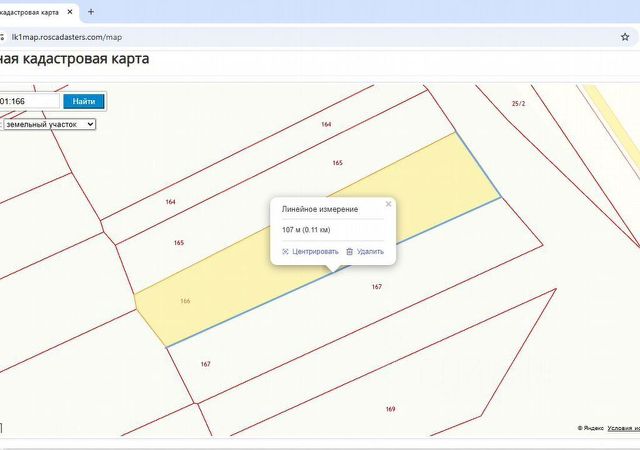Close the cadastral map browser tab
The height and width of the screenshot is (450, 640).
click(70, 12)
